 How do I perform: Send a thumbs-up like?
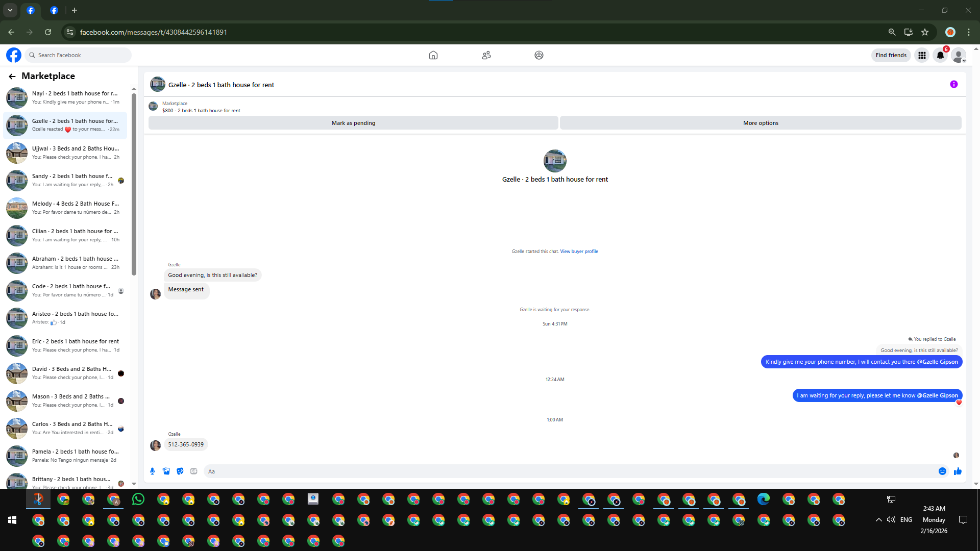click(x=958, y=471)
